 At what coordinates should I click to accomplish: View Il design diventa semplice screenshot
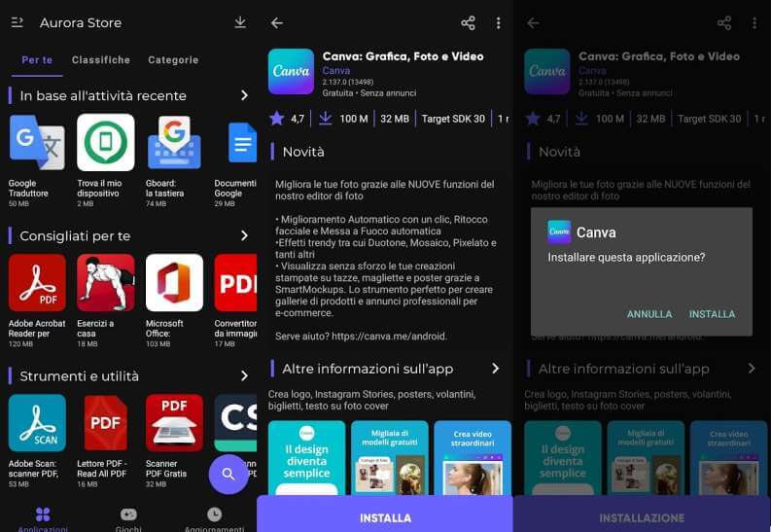point(306,458)
